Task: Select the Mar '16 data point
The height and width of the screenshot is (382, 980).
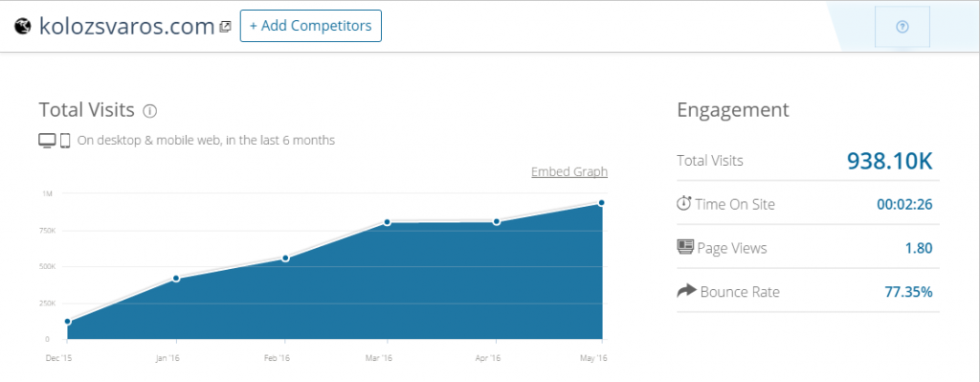Action: pyautogui.click(x=388, y=222)
